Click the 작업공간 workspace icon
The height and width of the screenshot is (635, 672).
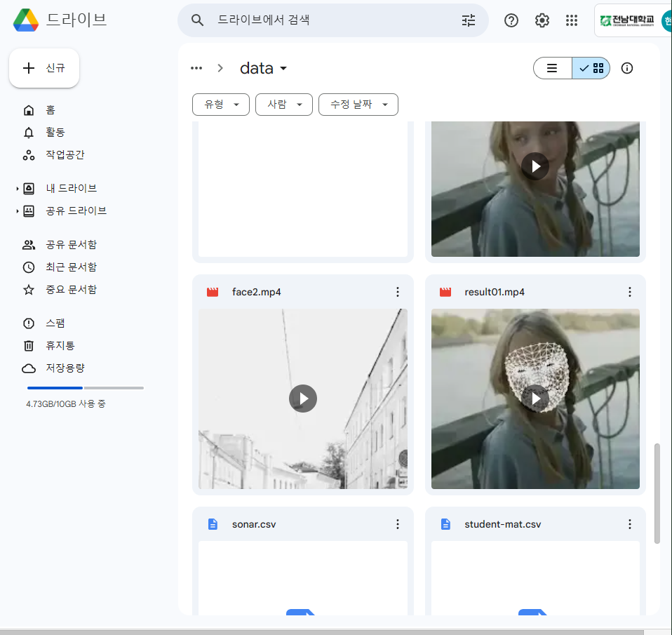[29, 155]
